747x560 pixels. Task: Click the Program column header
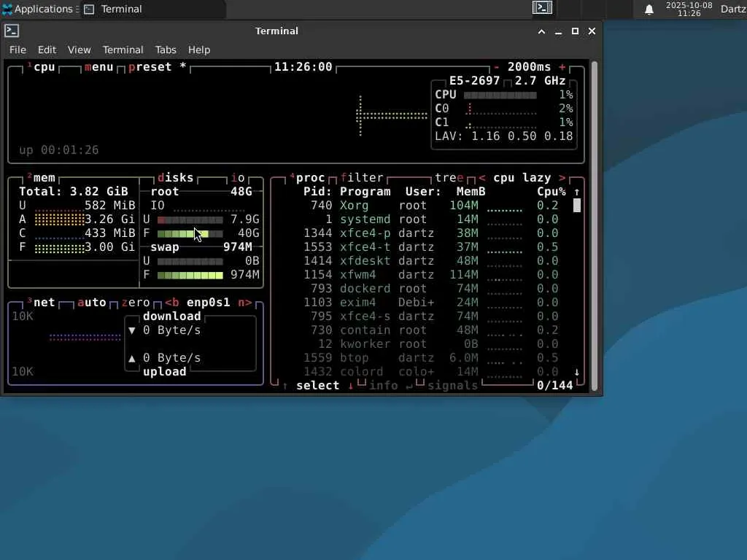[365, 192]
